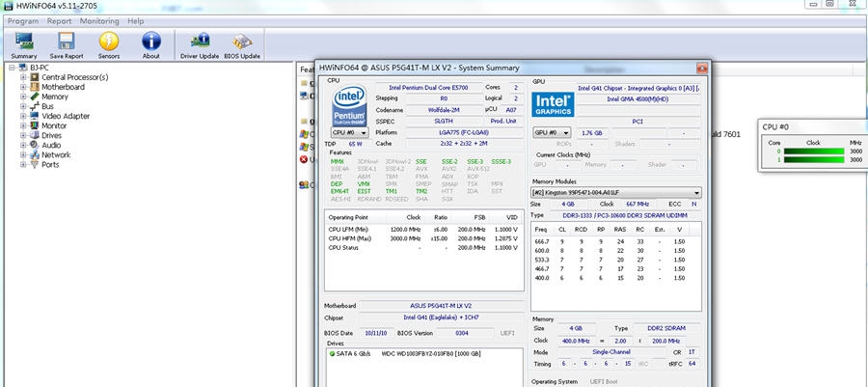
Task: Select the Video Adapter tree item
Action: (68, 116)
